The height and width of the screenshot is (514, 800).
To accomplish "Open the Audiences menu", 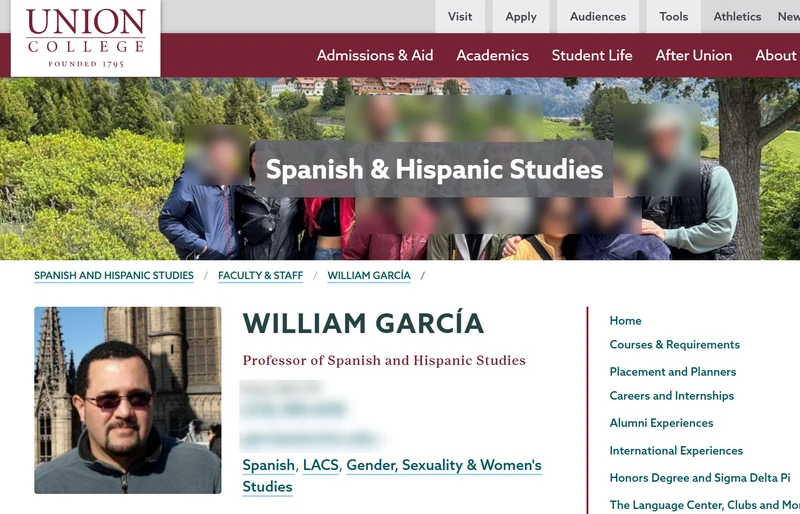I will tap(597, 16).
